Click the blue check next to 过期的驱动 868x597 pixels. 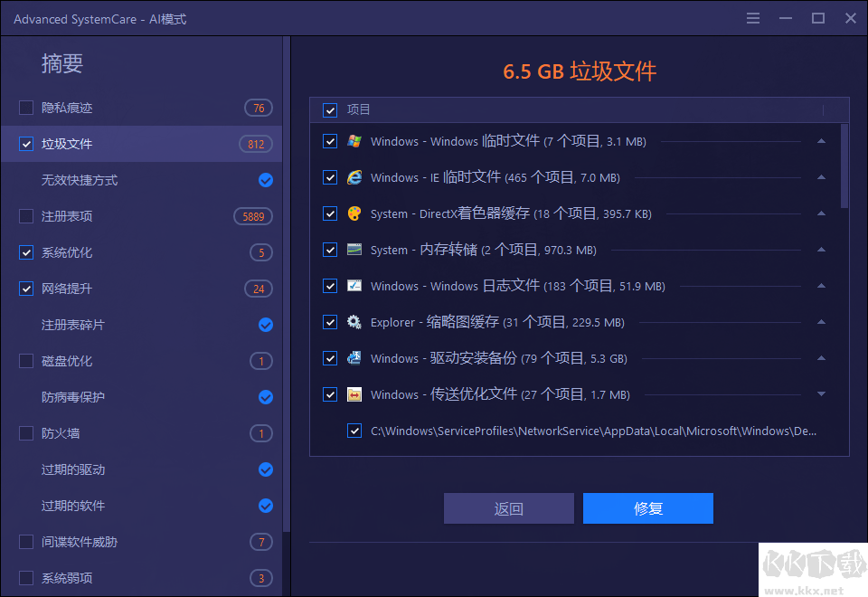(x=266, y=469)
